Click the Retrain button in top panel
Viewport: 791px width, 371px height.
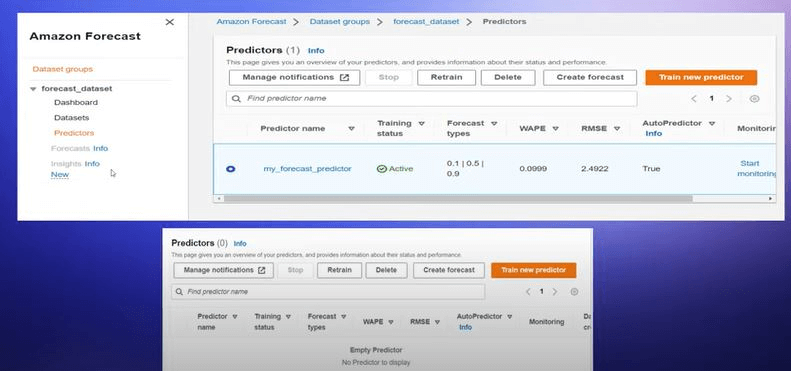pyautogui.click(x=446, y=77)
